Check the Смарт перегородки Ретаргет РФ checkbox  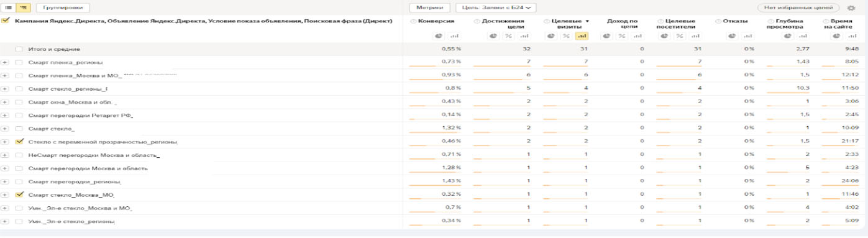[19, 115]
